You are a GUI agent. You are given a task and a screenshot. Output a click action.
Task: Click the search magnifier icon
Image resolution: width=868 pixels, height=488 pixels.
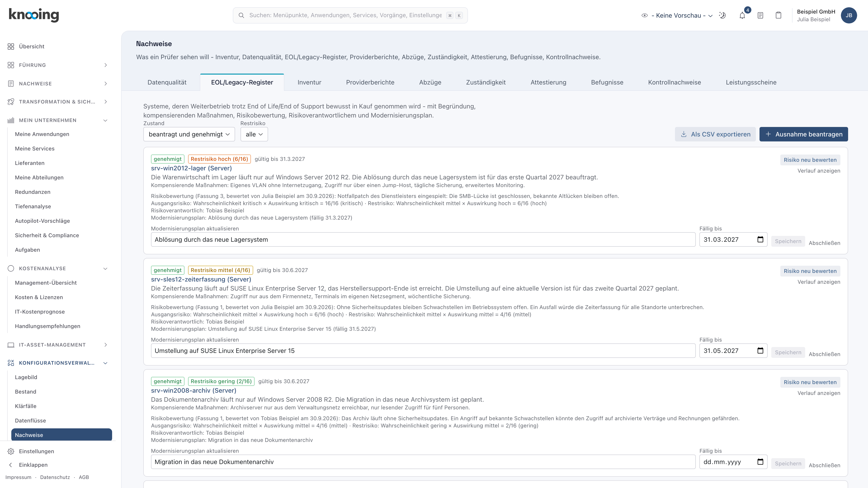[x=241, y=16]
